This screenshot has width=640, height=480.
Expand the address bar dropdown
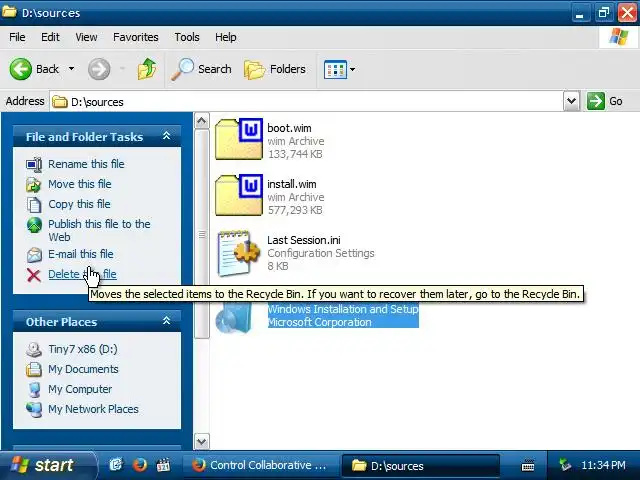tap(571, 101)
